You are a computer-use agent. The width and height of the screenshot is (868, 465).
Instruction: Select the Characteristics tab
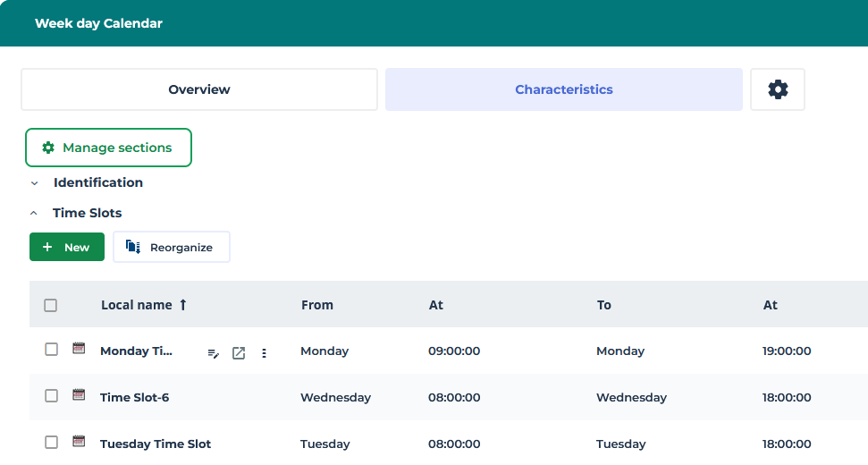(563, 89)
